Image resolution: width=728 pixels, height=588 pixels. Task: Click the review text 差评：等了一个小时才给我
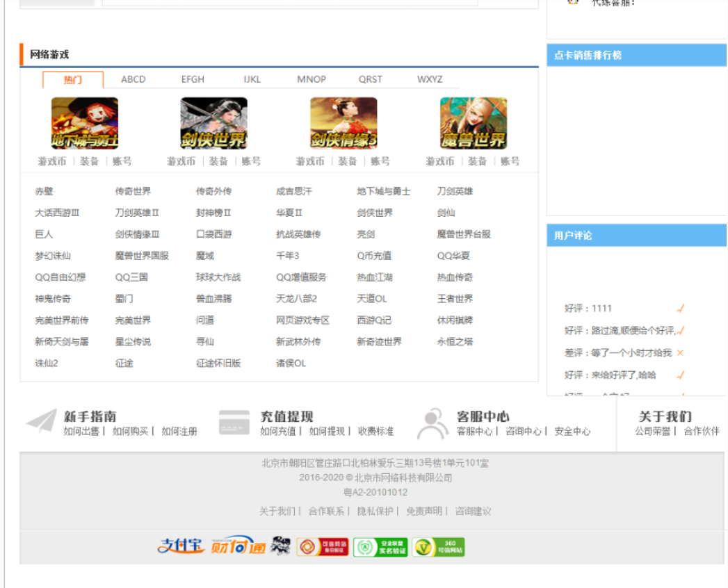tap(618, 352)
